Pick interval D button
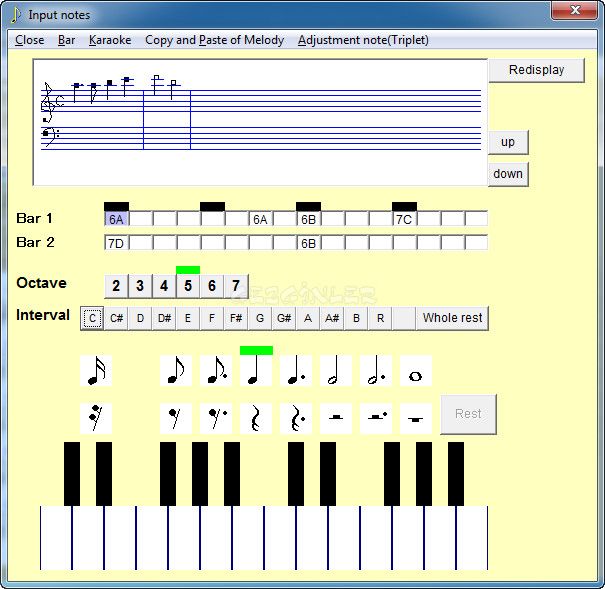The image size is (605, 589). click(140, 318)
